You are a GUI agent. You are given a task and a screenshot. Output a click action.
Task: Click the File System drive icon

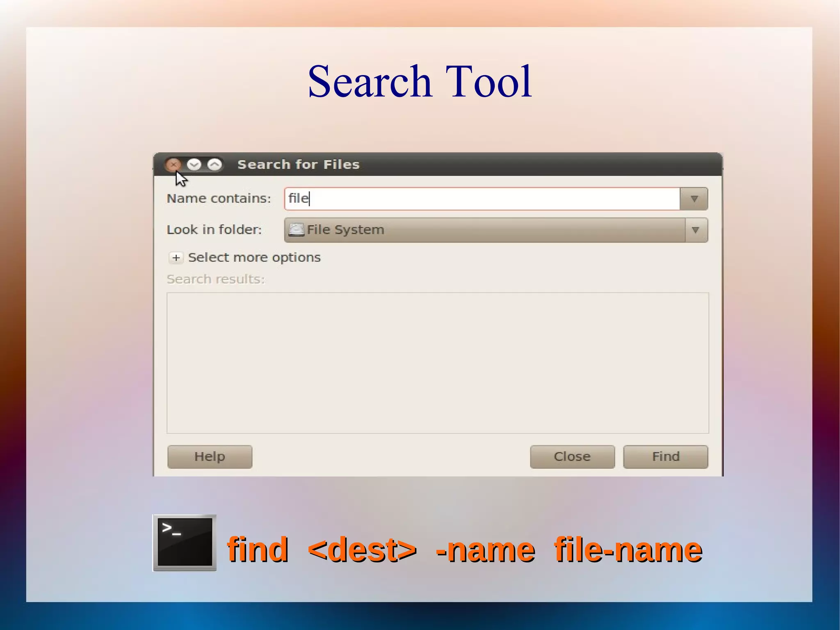[296, 229]
